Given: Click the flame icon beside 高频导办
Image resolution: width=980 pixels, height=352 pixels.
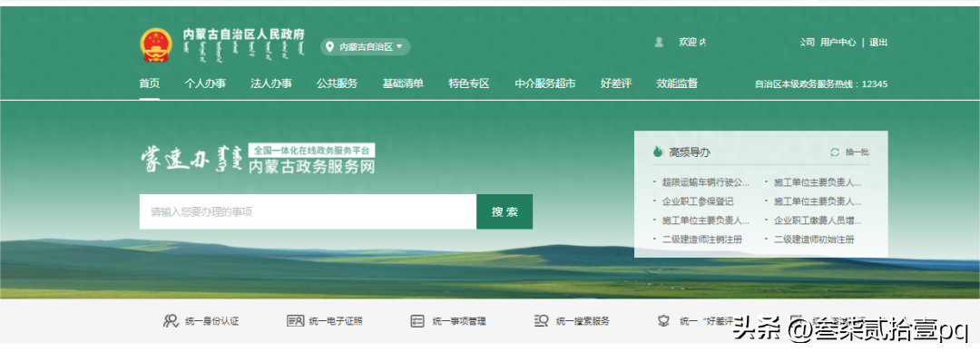Looking at the screenshot, I should click(x=658, y=152).
